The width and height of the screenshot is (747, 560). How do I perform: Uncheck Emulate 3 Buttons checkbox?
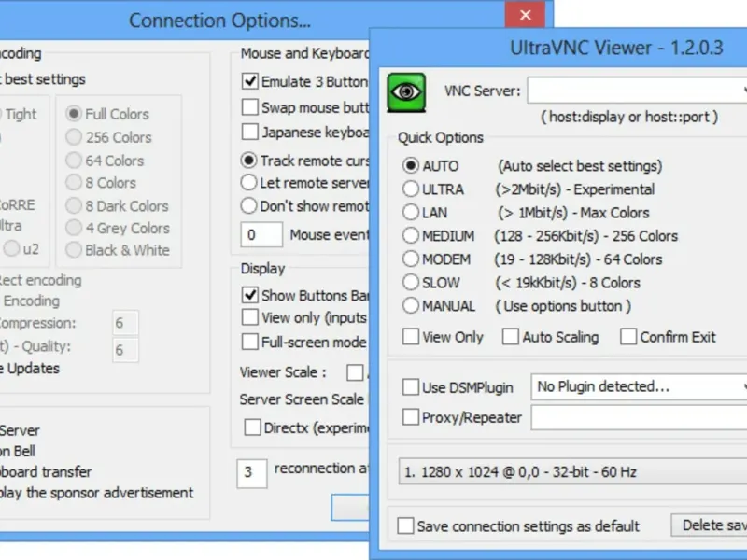tap(250, 81)
